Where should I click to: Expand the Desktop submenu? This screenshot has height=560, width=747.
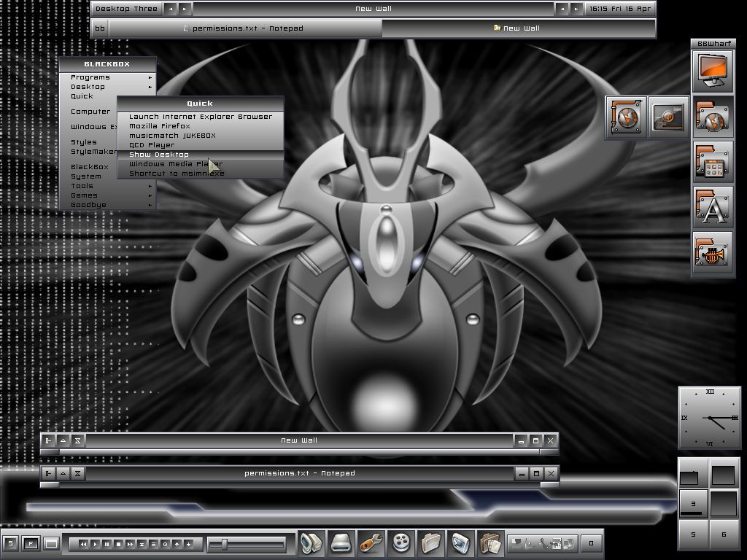[108, 87]
